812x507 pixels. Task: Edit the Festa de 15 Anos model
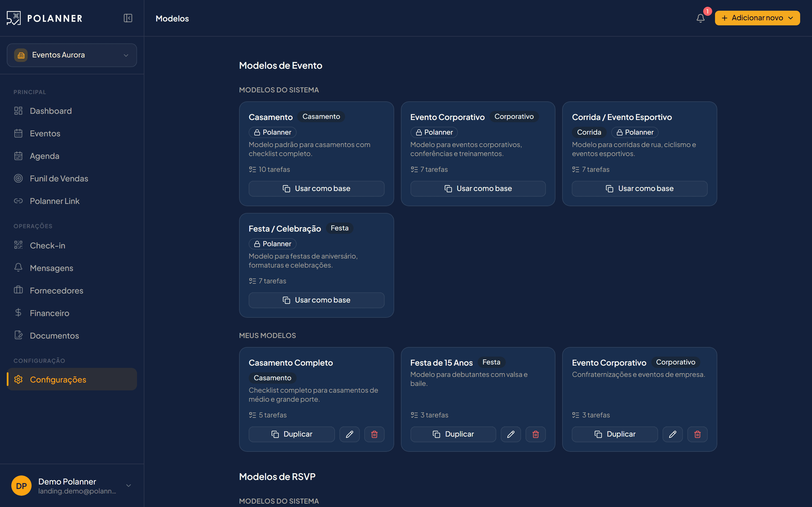coord(511,434)
